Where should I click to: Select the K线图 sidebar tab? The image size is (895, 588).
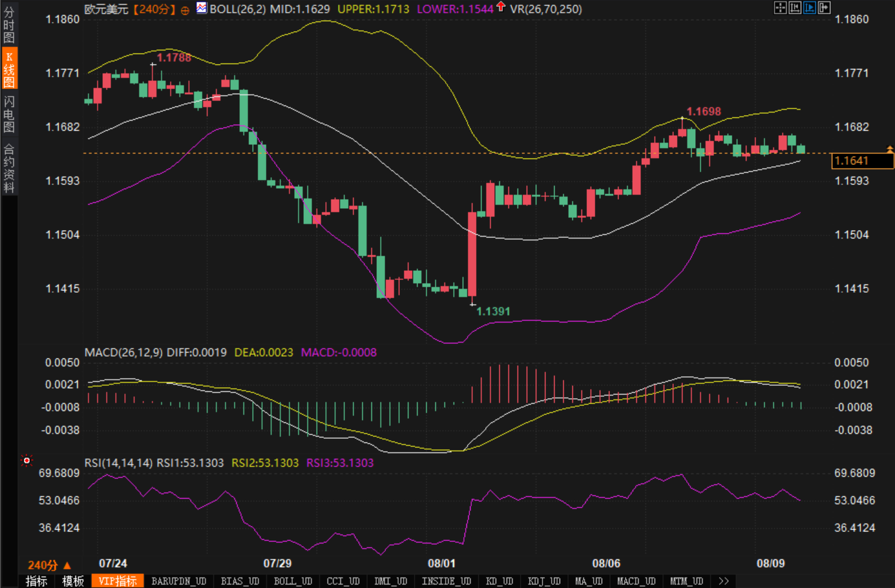point(9,69)
